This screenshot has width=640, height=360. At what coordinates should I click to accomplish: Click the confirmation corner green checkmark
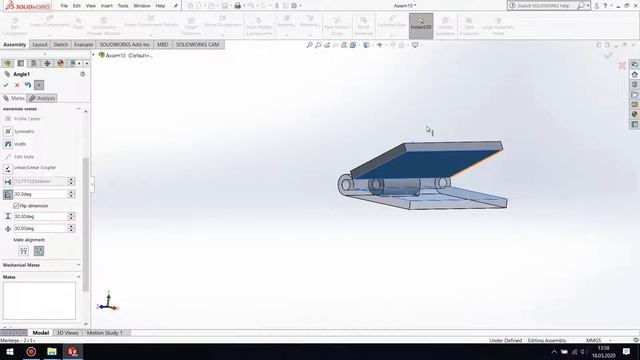pos(608,55)
